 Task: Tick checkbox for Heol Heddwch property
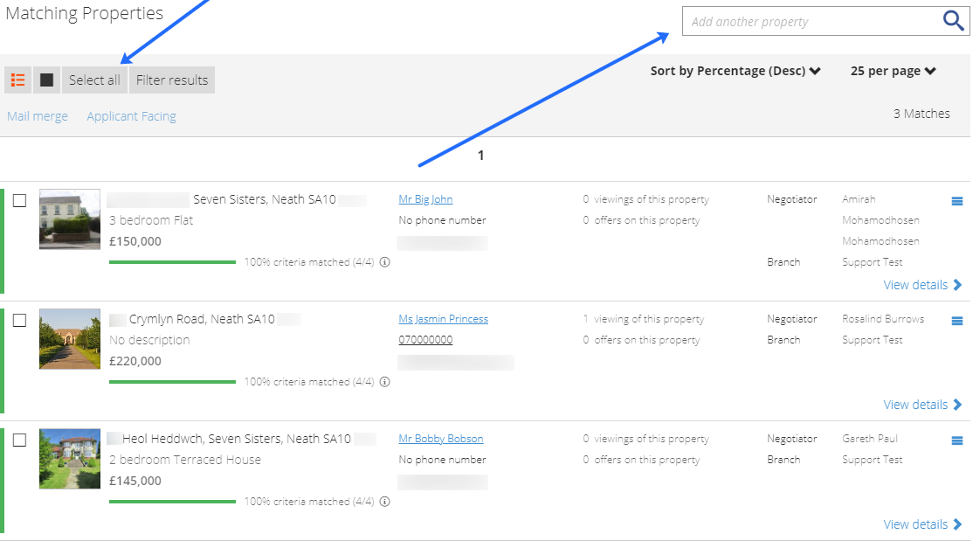(x=20, y=440)
